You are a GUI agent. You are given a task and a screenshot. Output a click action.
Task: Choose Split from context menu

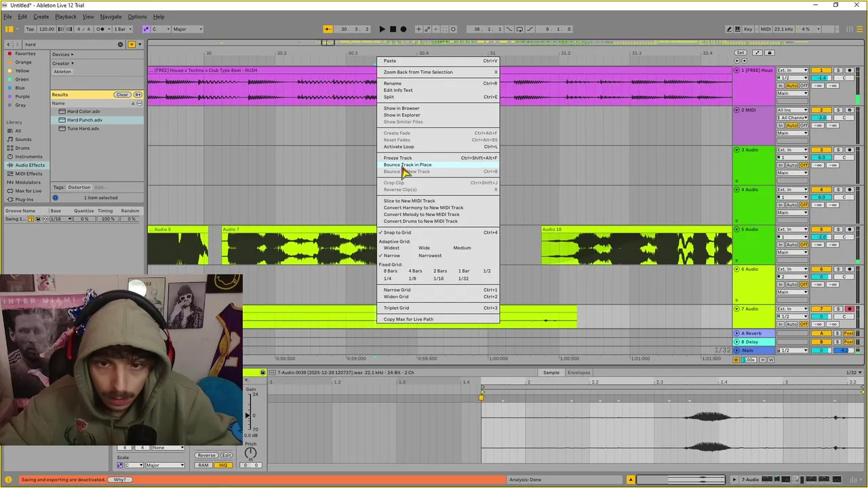point(438,97)
